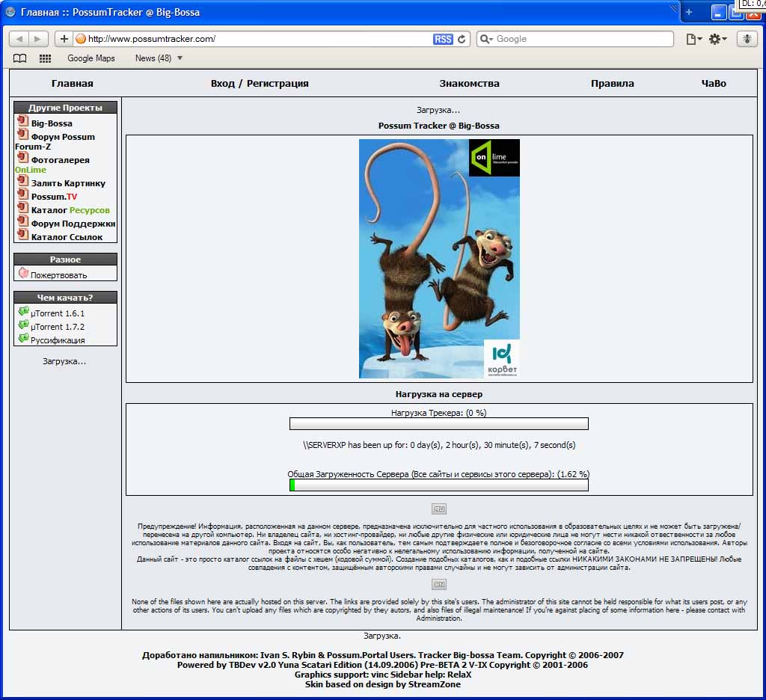Click the icon beside Каталог Ссылок
This screenshot has height=700, width=766.
pos(23,234)
